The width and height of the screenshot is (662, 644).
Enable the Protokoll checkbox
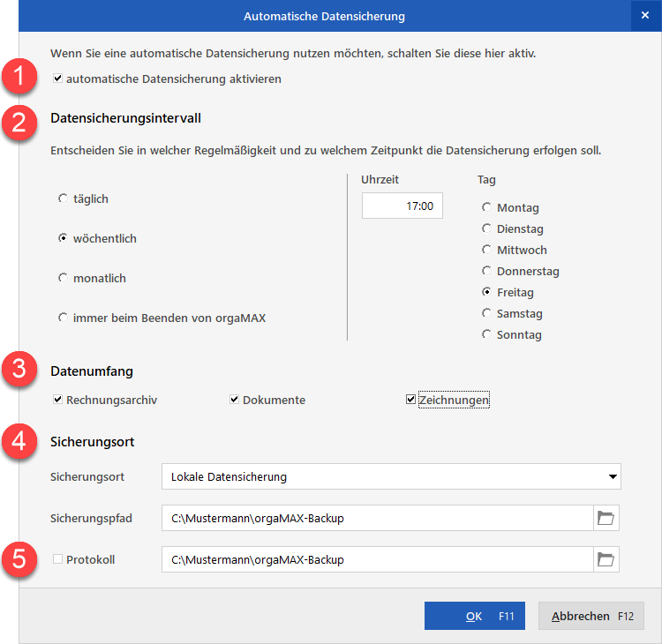pyautogui.click(x=58, y=559)
